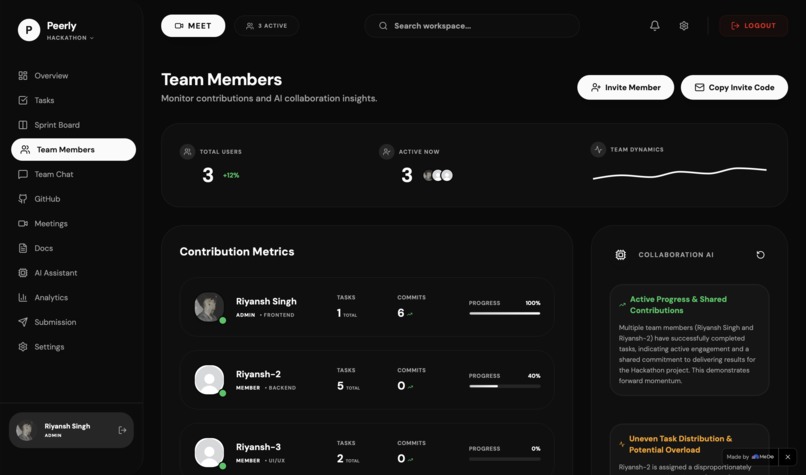
Task: Click the sidebar Settings gear icon
Action: (23, 347)
